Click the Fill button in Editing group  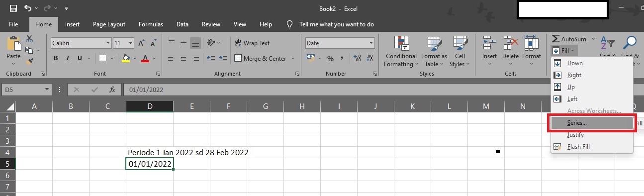563,50
